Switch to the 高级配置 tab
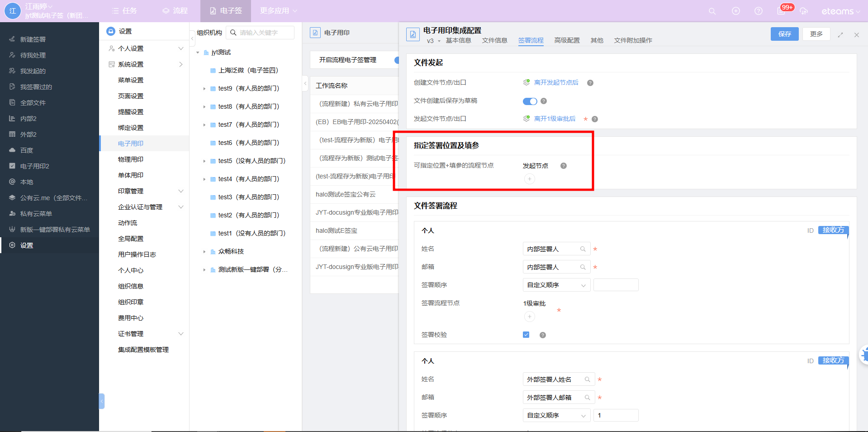The width and height of the screenshot is (868, 432). 567,40
